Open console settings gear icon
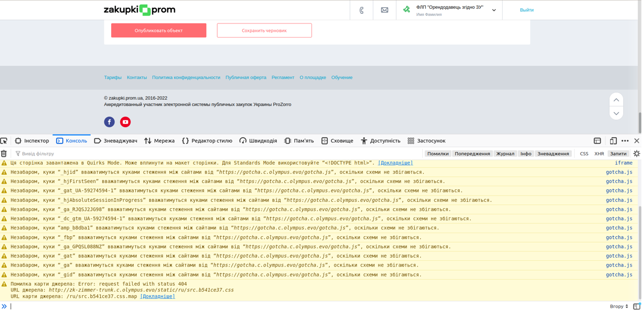The height and width of the screenshot is (315, 644). point(636,154)
